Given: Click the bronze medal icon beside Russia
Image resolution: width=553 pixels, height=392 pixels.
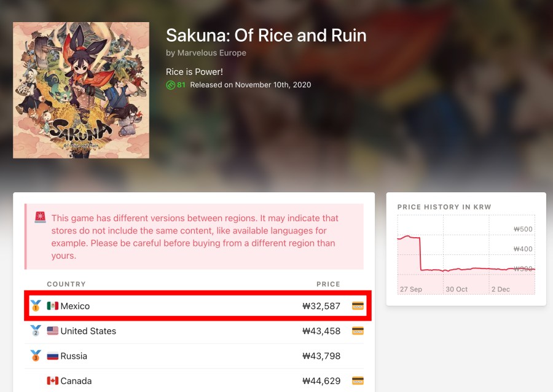Looking at the screenshot, I should (x=36, y=356).
